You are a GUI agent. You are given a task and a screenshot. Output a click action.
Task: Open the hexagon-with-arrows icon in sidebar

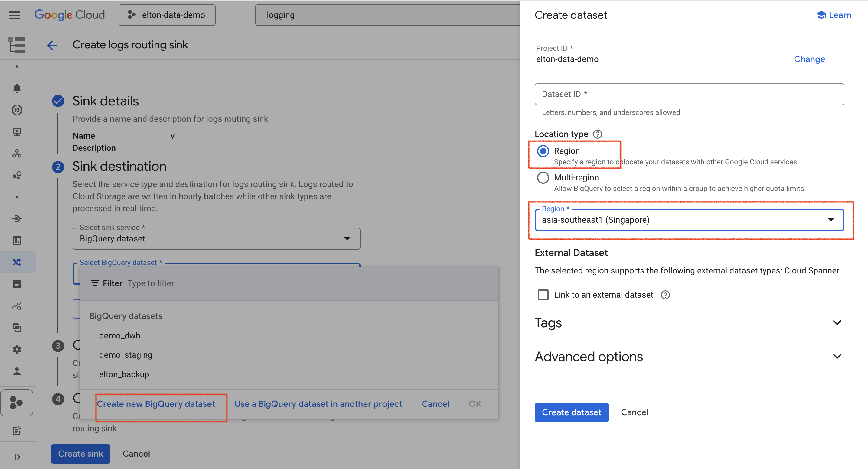pyautogui.click(x=17, y=110)
